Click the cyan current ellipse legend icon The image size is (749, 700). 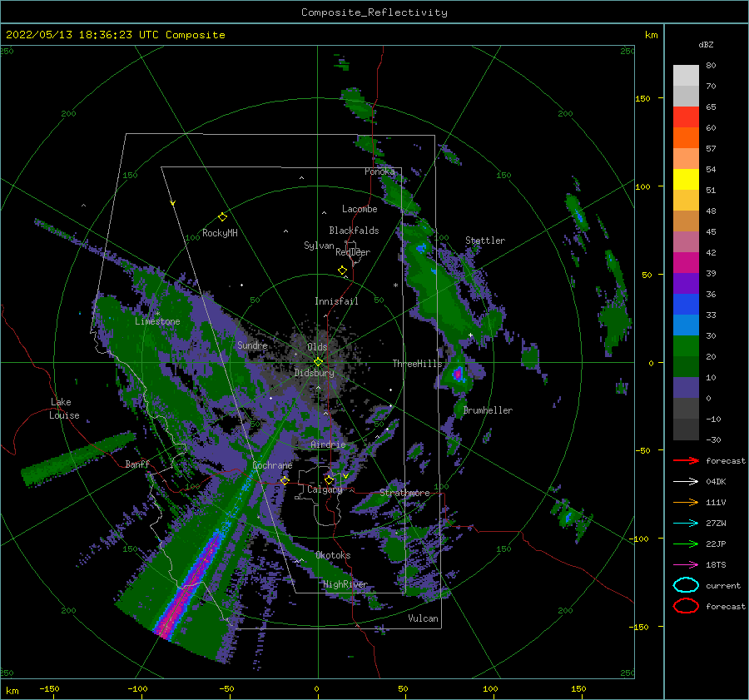click(x=686, y=585)
